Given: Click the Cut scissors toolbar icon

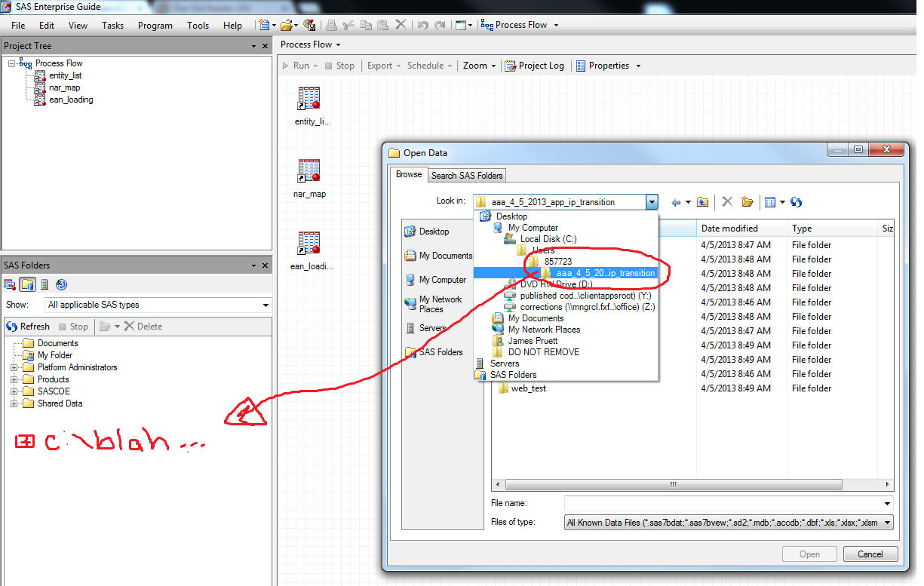Looking at the screenshot, I should click(348, 25).
